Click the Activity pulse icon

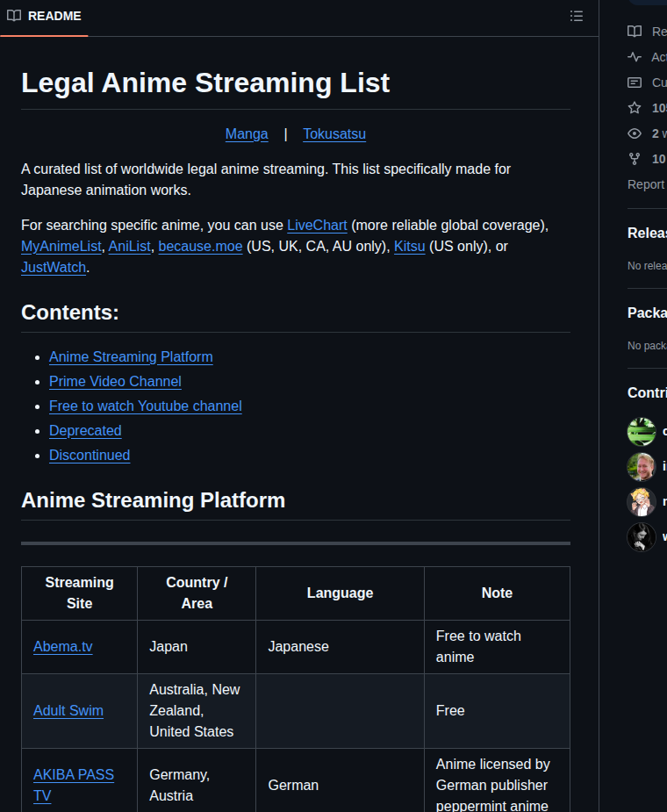click(635, 57)
